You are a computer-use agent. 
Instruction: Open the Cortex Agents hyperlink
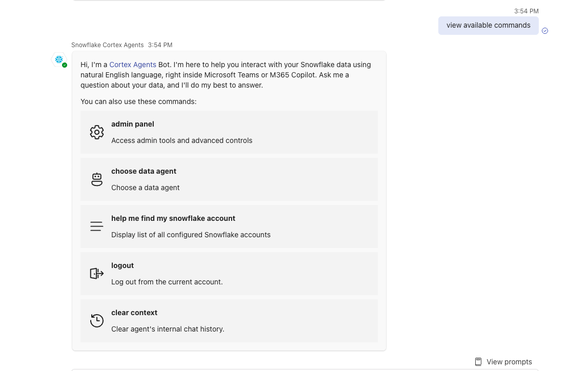[x=133, y=65]
